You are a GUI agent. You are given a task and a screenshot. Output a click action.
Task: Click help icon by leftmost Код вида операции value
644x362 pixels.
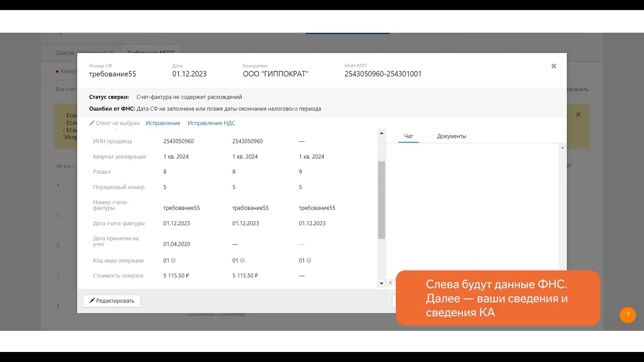[x=174, y=260]
